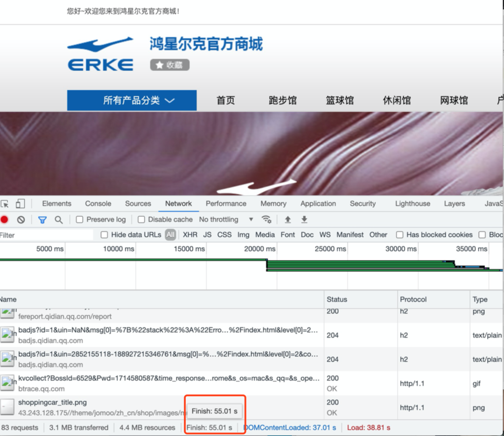Click the 收藏 star favorite button
504x436 pixels.
[170, 65]
